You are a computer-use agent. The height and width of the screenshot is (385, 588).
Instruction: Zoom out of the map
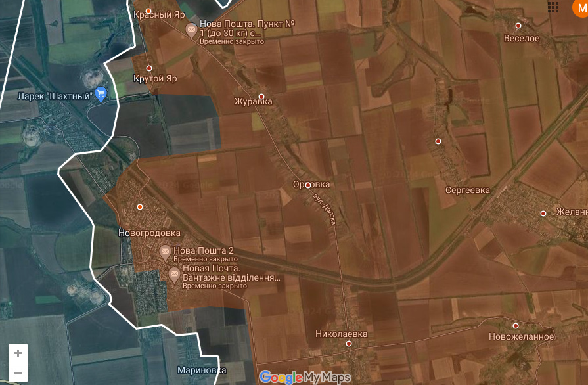pos(18,373)
